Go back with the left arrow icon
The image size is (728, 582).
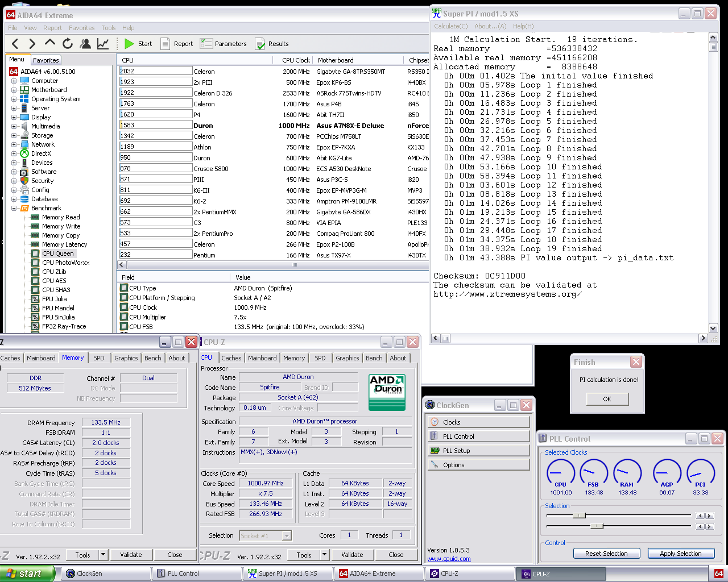click(15, 44)
